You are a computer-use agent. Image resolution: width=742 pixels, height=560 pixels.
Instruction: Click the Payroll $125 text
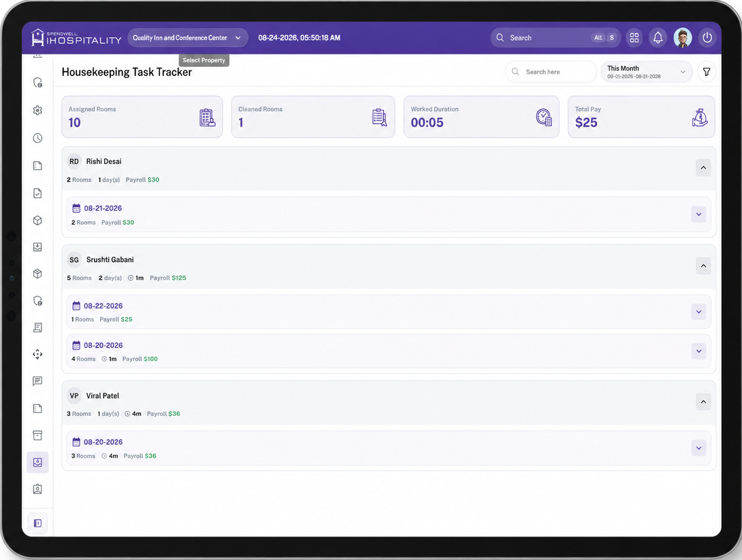point(168,278)
